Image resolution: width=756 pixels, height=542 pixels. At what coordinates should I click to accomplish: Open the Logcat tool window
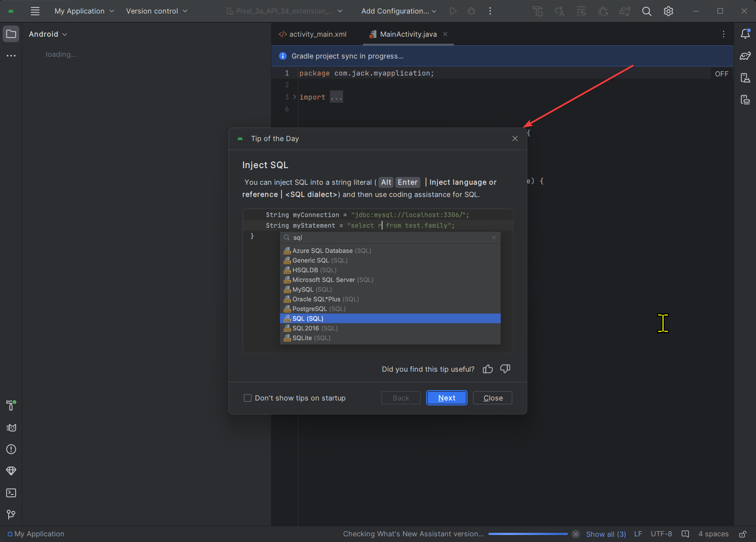click(x=11, y=428)
